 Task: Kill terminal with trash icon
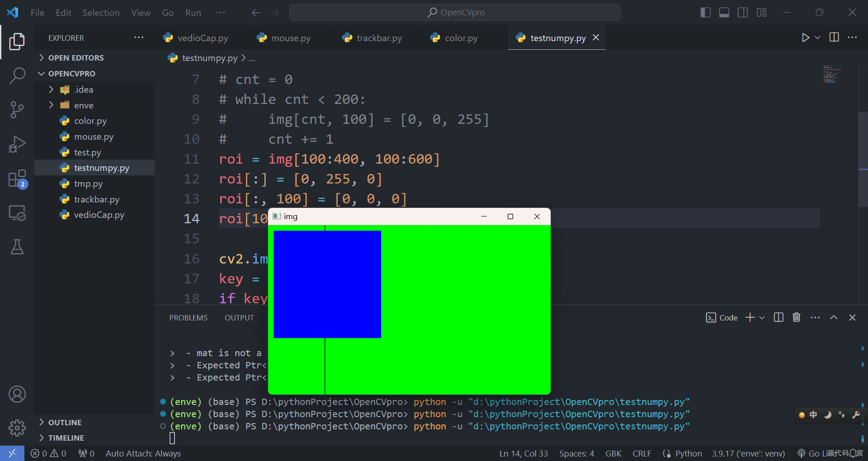(797, 318)
